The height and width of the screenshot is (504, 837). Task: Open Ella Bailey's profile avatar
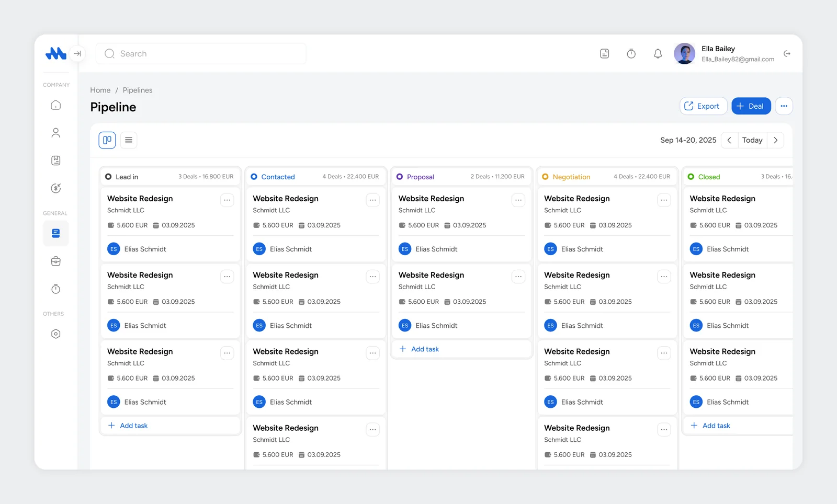(x=684, y=53)
